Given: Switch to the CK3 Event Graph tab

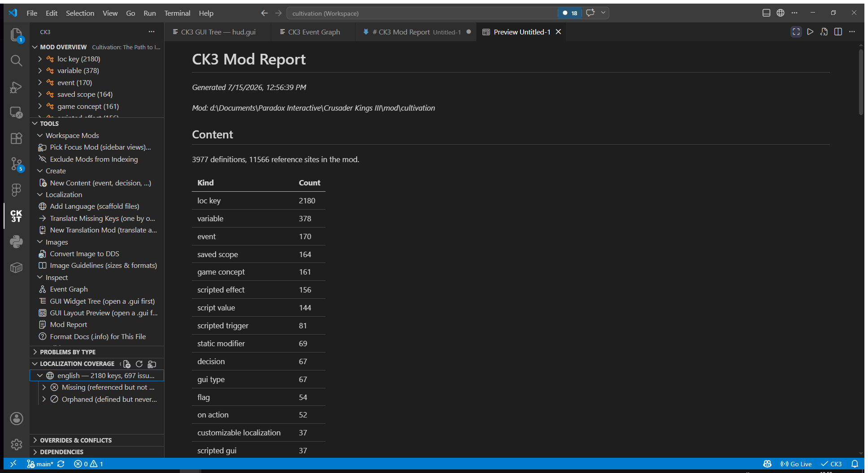Looking at the screenshot, I should tap(309, 32).
